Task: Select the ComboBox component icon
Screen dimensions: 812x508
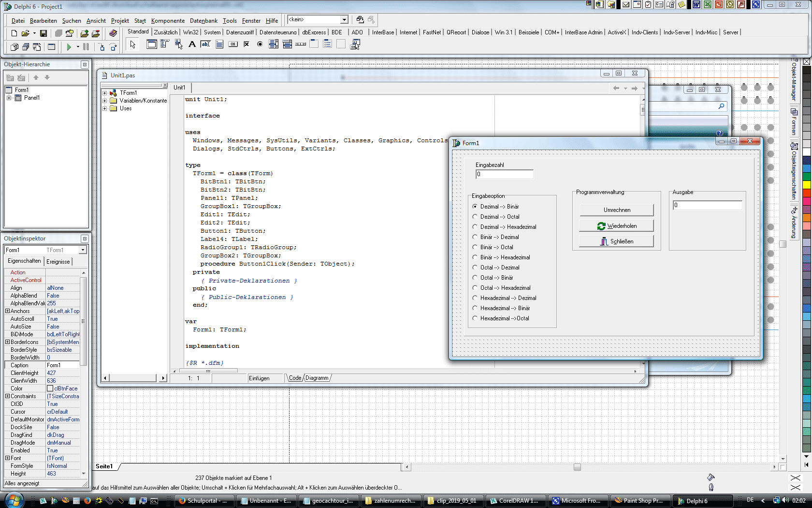Action: [287, 44]
